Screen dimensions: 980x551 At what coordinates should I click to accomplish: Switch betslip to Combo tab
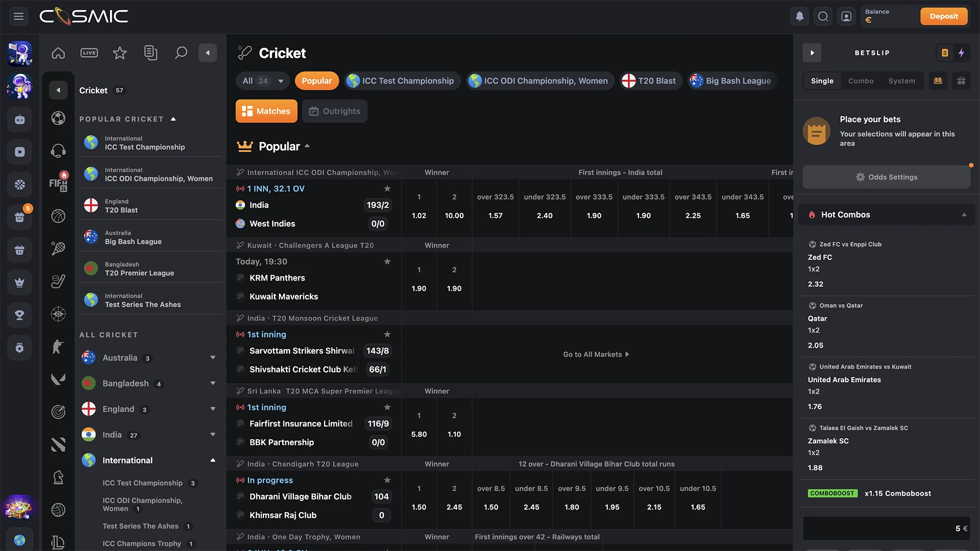(861, 81)
